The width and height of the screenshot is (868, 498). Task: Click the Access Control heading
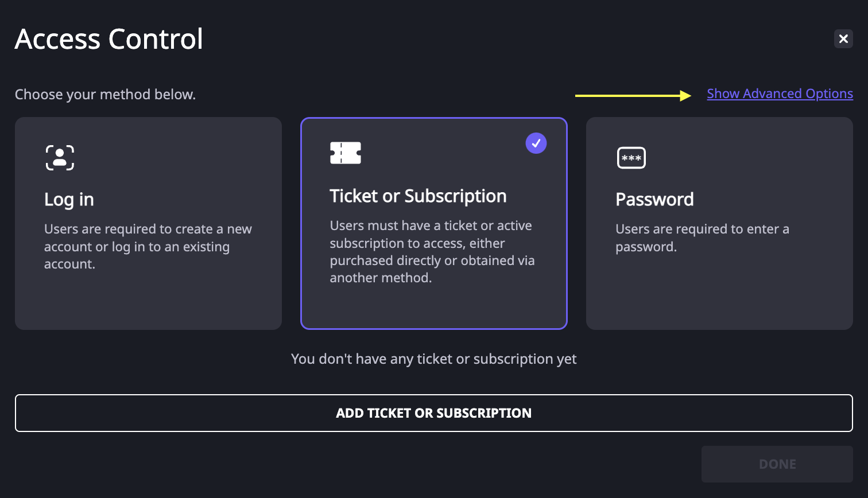point(109,39)
